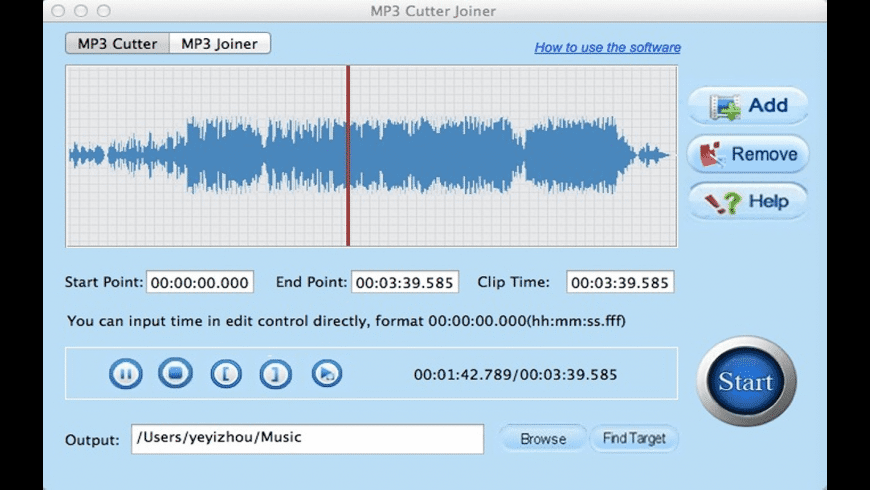Open 'How to use the software' link
Viewport: 870px width, 490px height.
(608, 47)
